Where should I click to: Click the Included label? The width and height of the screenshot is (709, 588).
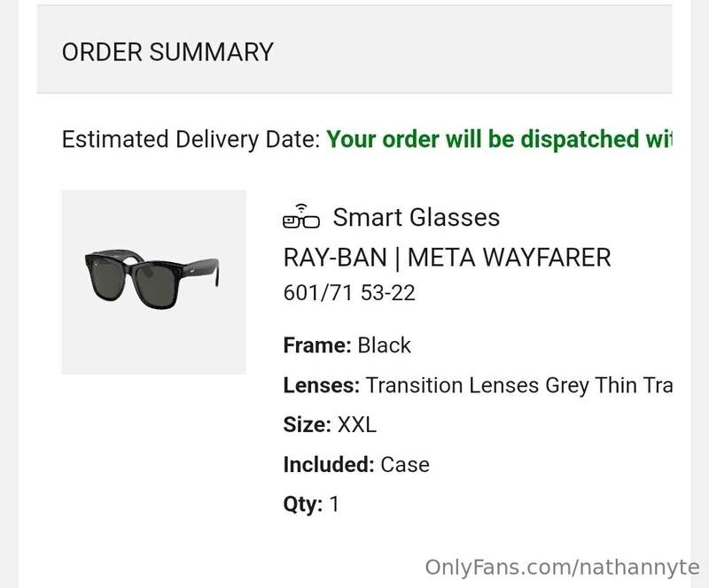pyautogui.click(x=329, y=465)
